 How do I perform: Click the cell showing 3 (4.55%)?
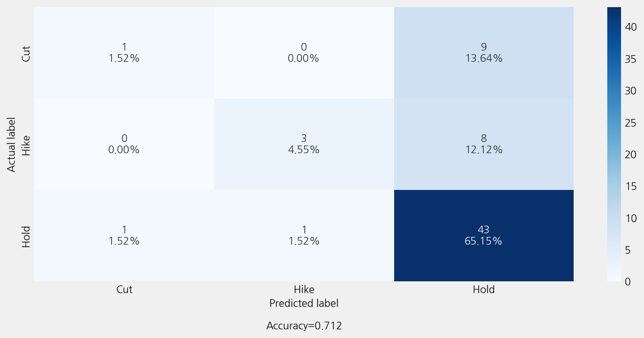(303, 144)
